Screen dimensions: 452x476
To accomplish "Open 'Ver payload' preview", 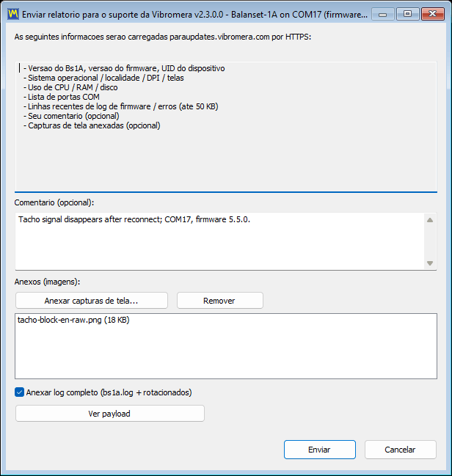I will tap(109, 414).
